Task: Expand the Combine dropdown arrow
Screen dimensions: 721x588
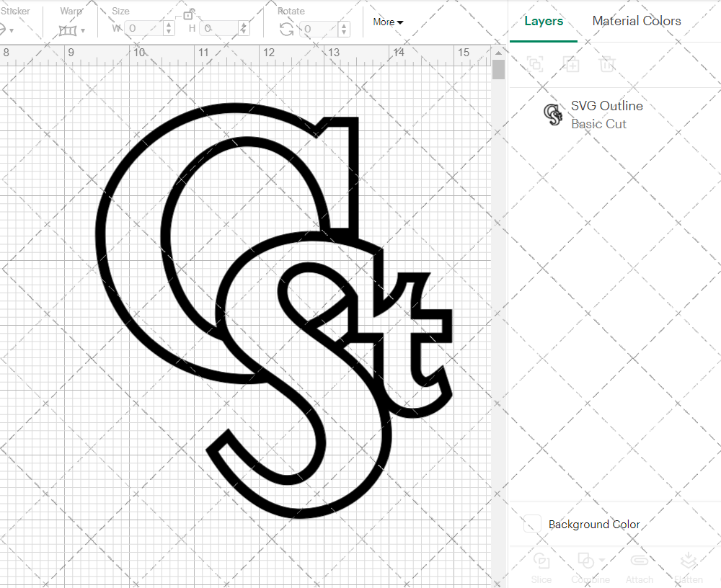Action: [x=602, y=561]
